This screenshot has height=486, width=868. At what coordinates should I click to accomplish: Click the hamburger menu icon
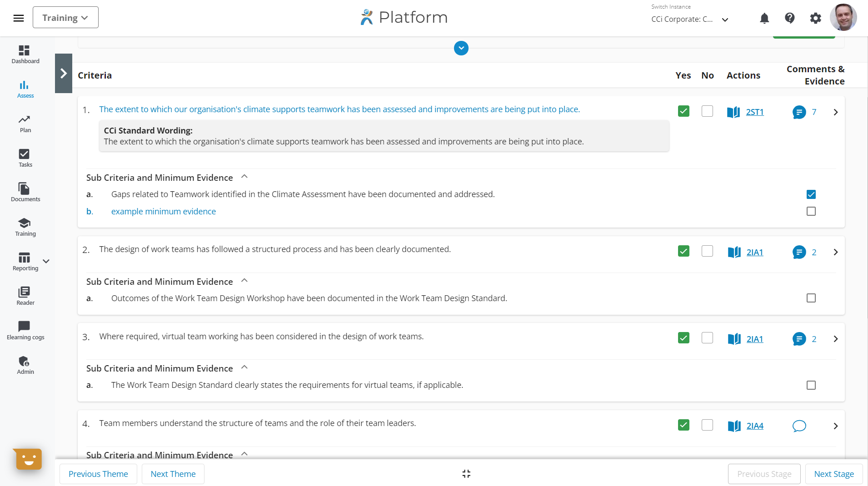point(19,18)
